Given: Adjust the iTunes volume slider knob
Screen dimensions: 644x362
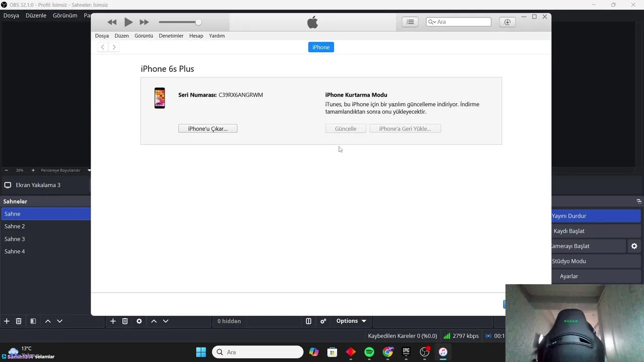Looking at the screenshot, I should [x=198, y=22].
